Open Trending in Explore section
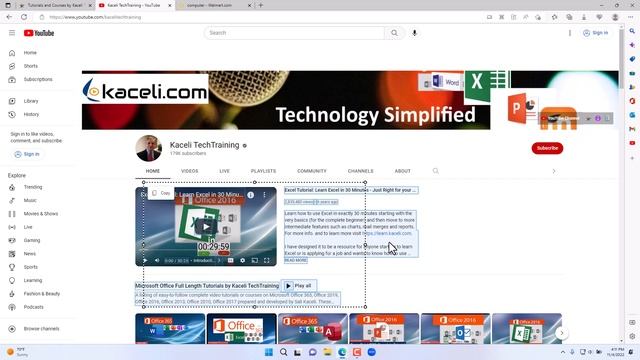 (x=33, y=187)
